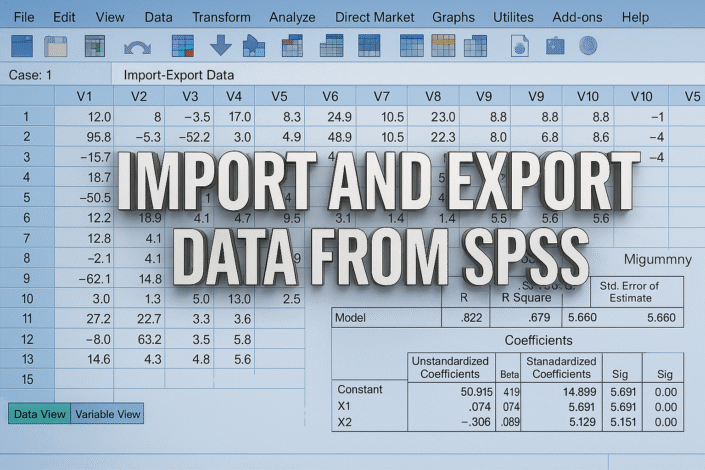Click the value 14.899 in Coefficients table
Viewport: 705px width, 470px height.
580,392
